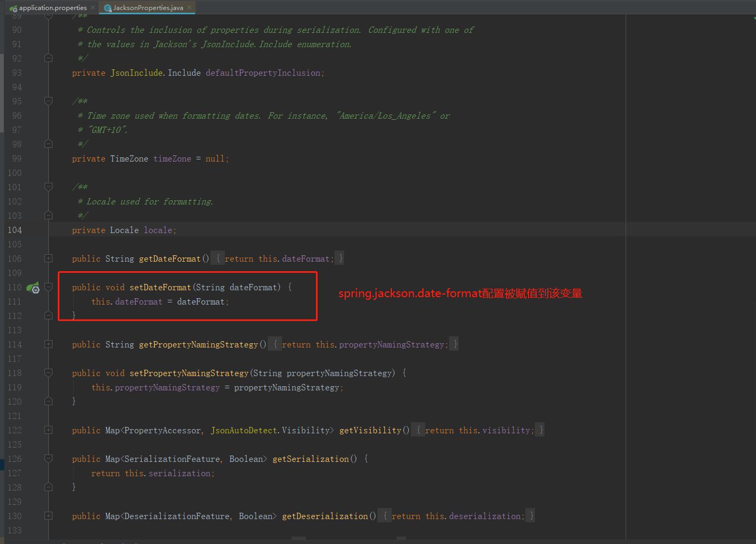Expand folded getDateFormat method at line 106

(x=48, y=258)
